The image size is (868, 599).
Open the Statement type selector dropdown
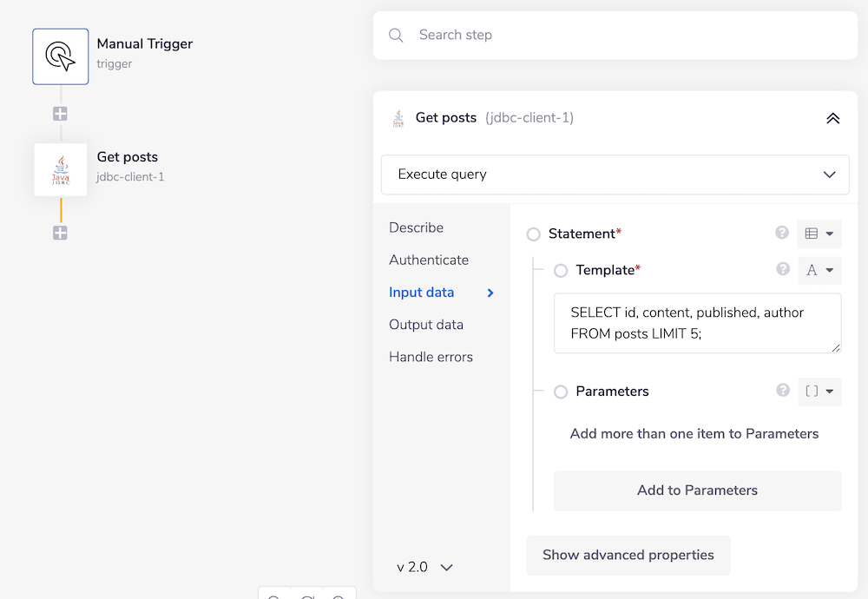(819, 234)
